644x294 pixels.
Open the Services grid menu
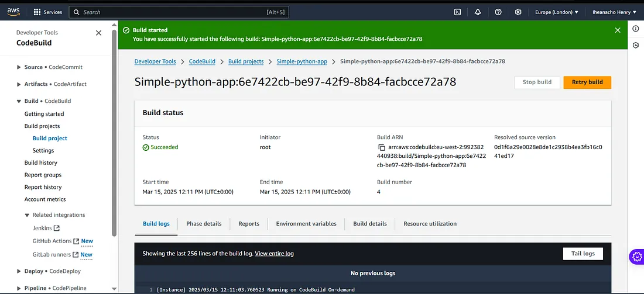pyautogui.click(x=47, y=12)
